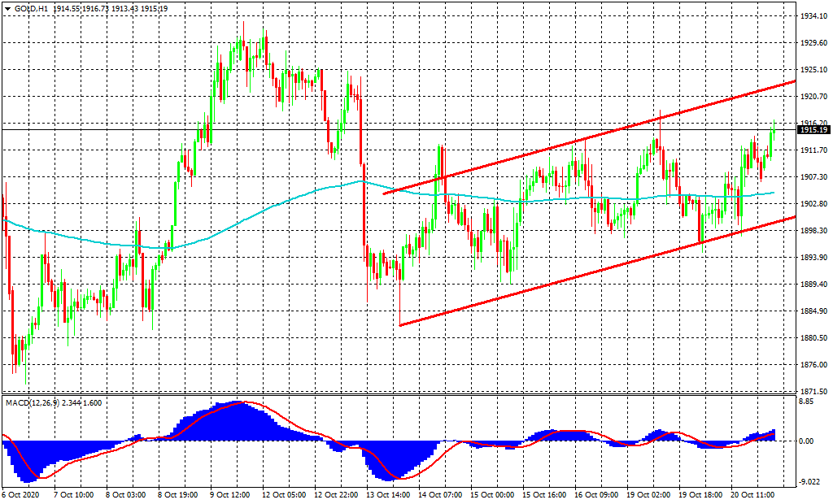Click the cyan moving average line
833x504 pixels.
coord(244,218)
